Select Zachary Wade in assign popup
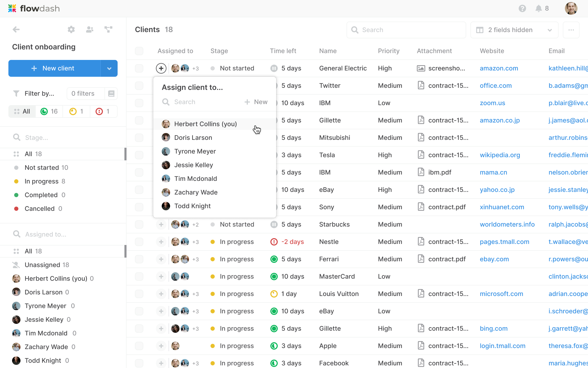This screenshot has height=368, width=588. [x=196, y=192]
